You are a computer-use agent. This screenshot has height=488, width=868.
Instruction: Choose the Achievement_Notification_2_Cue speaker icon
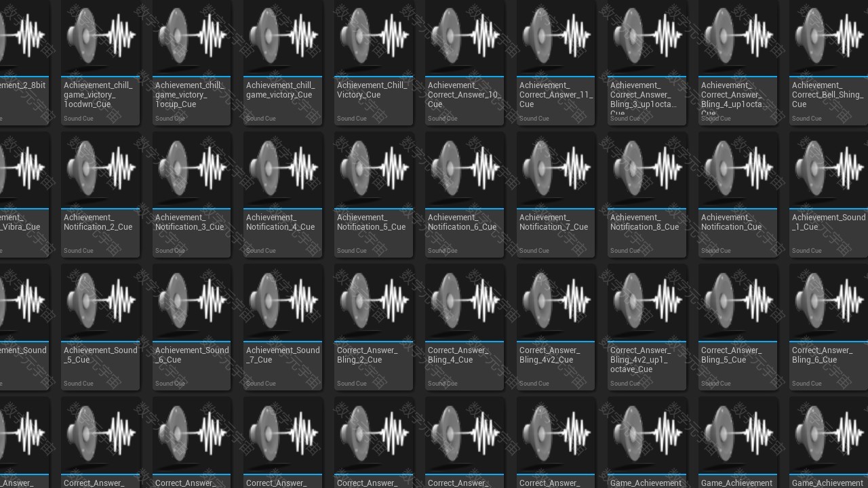[100, 169]
